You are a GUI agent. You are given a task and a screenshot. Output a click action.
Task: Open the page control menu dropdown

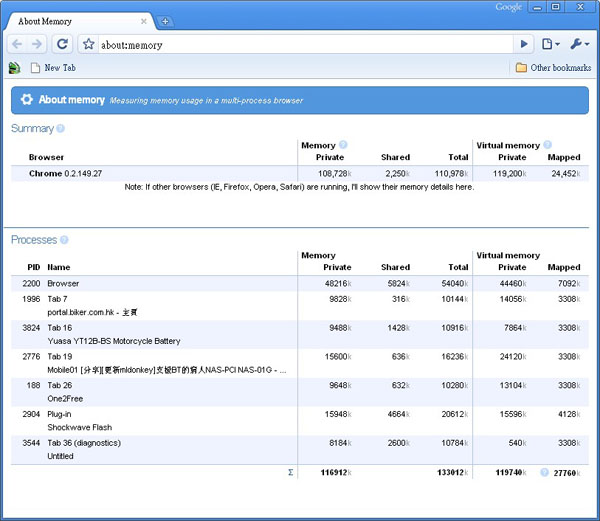(550, 44)
